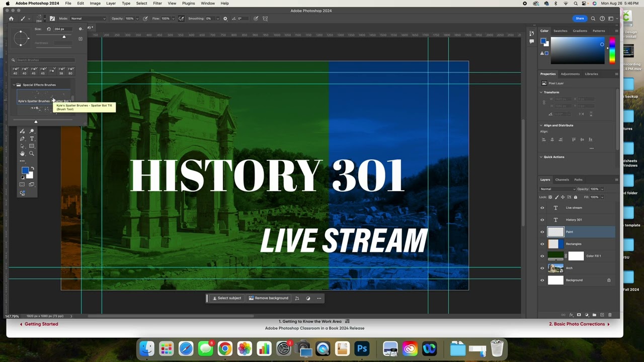Open smoothing options gear in options bar
644x362 pixels.
225,19
